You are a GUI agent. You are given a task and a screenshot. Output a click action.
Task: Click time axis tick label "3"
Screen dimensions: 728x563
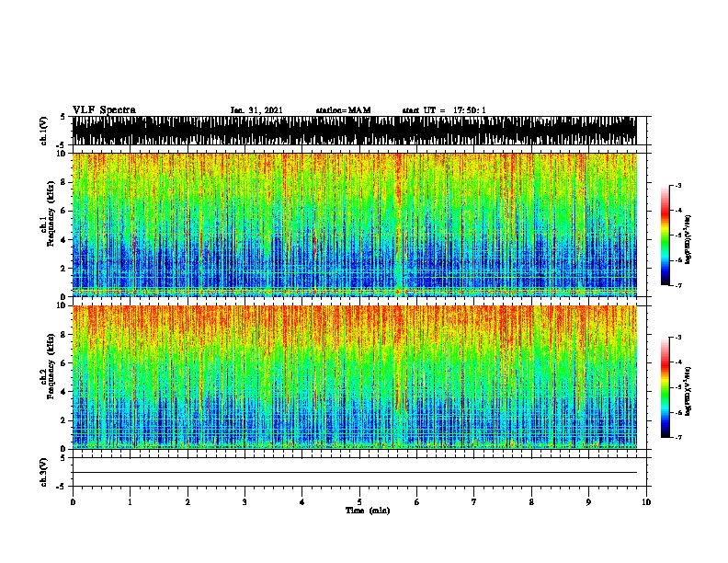pos(245,502)
